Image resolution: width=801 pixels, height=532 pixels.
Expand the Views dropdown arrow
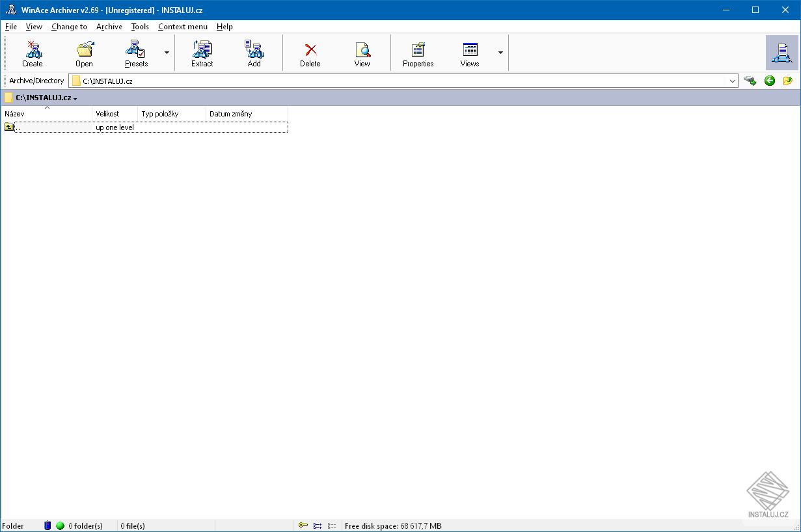coord(500,53)
